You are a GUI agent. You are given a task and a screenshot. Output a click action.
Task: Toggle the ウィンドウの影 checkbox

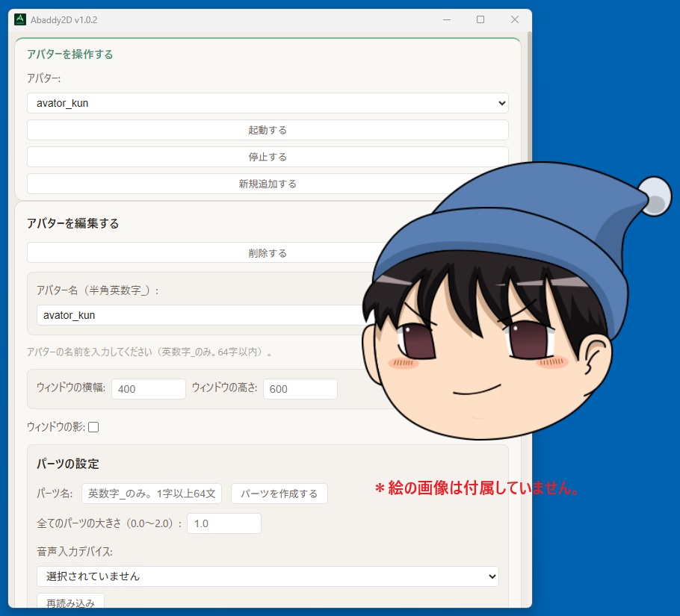[x=93, y=427]
